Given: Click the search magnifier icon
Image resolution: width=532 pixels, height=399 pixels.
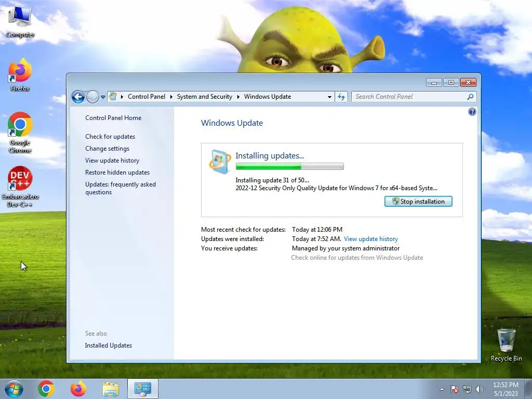Looking at the screenshot, I should pyautogui.click(x=470, y=97).
